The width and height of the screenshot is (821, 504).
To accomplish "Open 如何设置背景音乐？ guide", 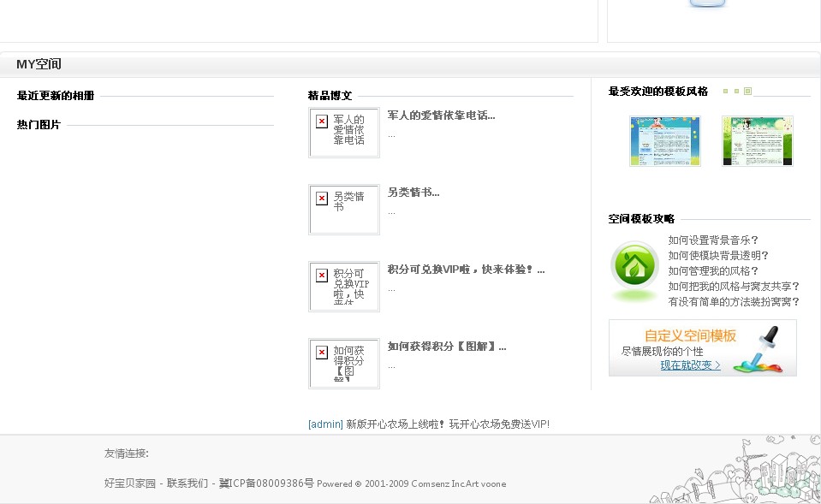I will point(712,240).
